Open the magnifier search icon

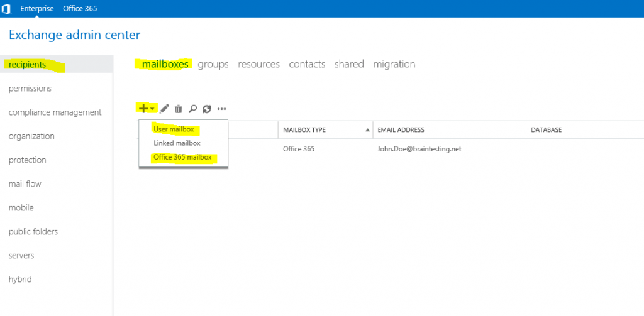coord(192,109)
